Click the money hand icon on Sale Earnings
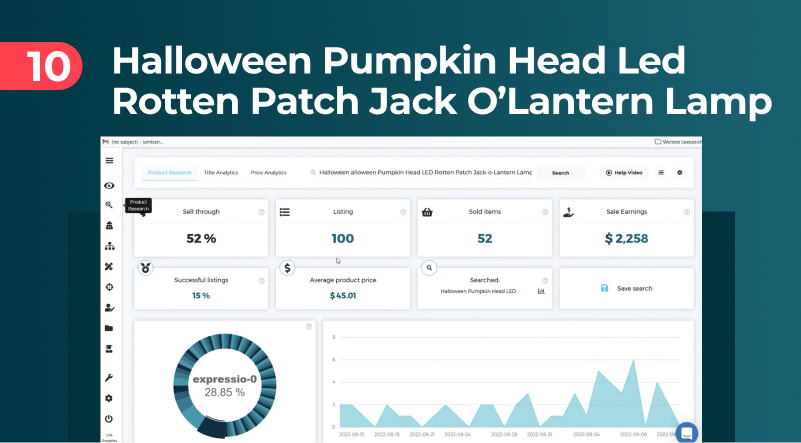Screen dimensions: 801x443 569,212
